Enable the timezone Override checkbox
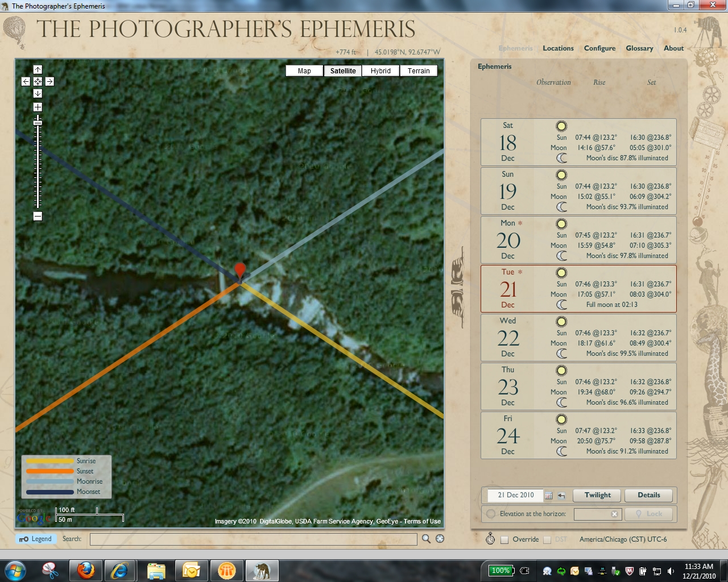 point(504,539)
